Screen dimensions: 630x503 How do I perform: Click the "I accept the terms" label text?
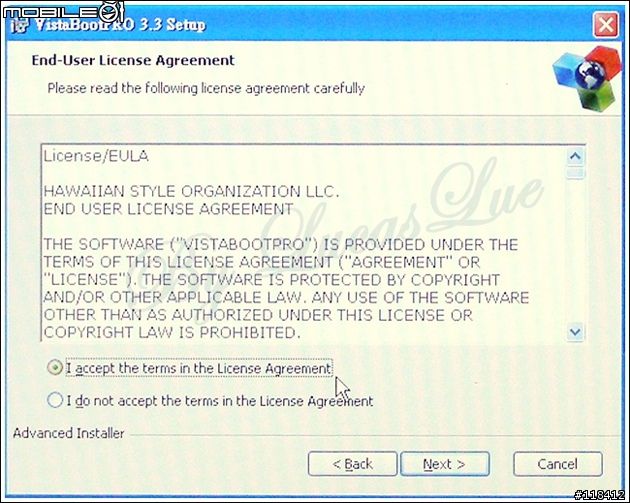pyautogui.click(x=198, y=368)
